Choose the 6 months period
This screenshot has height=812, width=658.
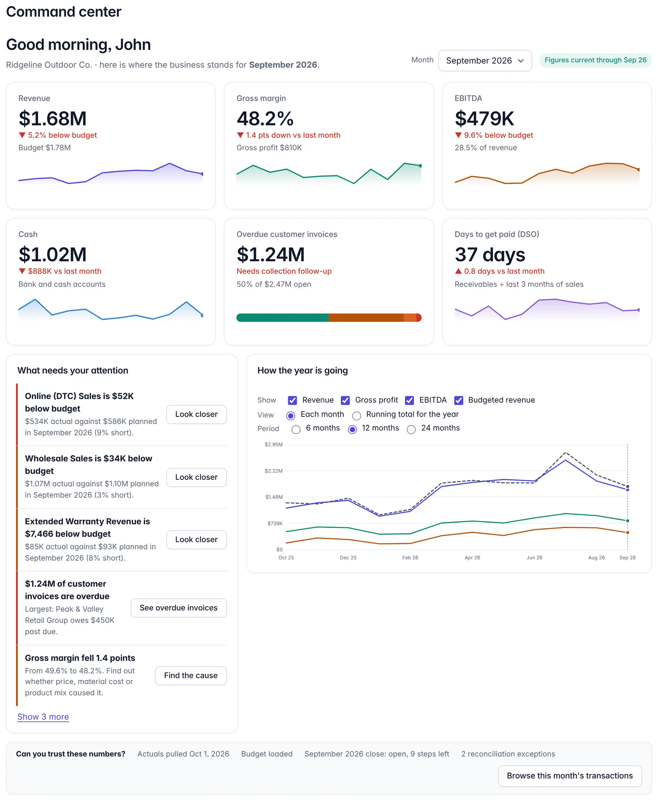click(296, 430)
